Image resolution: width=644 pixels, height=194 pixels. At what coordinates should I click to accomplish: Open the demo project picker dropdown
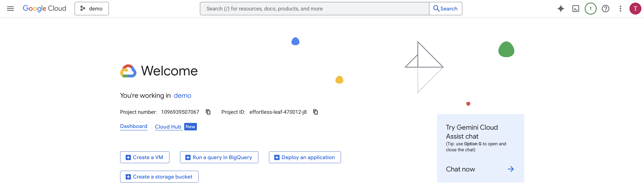click(x=92, y=9)
